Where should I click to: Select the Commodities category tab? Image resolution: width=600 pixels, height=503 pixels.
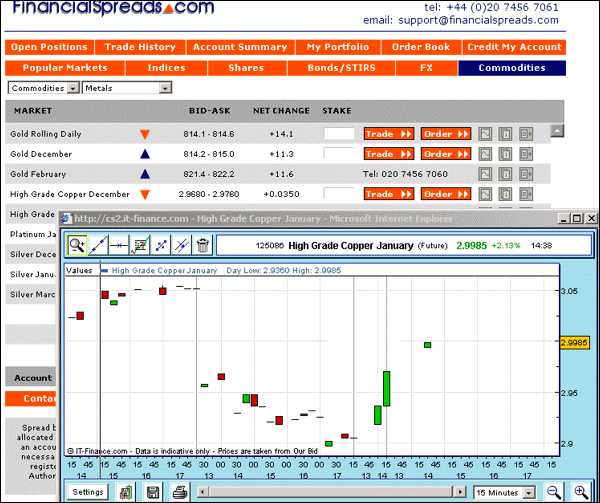(x=512, y=68)
